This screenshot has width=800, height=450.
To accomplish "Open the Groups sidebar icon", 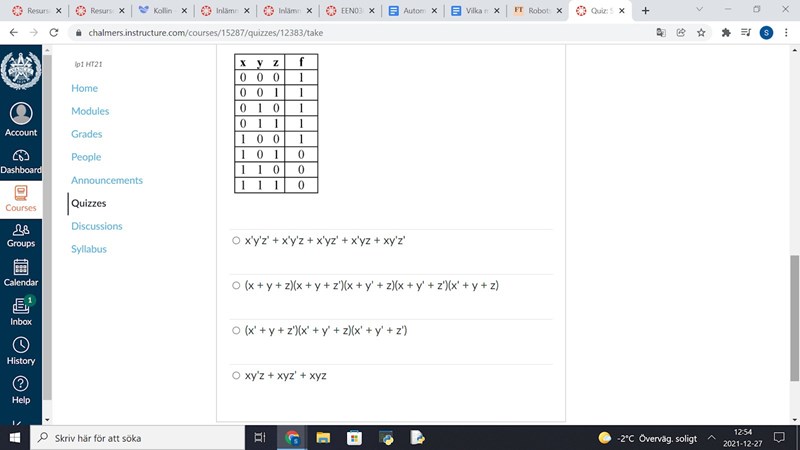I will (20, 235).
